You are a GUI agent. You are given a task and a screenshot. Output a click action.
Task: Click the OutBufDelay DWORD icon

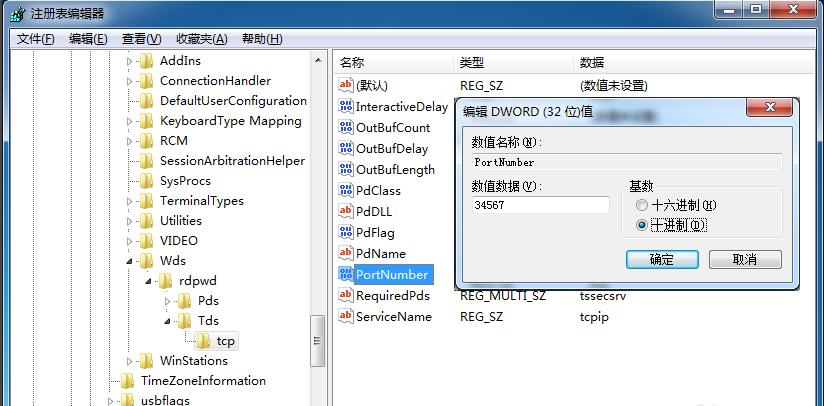[x=346, y=148]
